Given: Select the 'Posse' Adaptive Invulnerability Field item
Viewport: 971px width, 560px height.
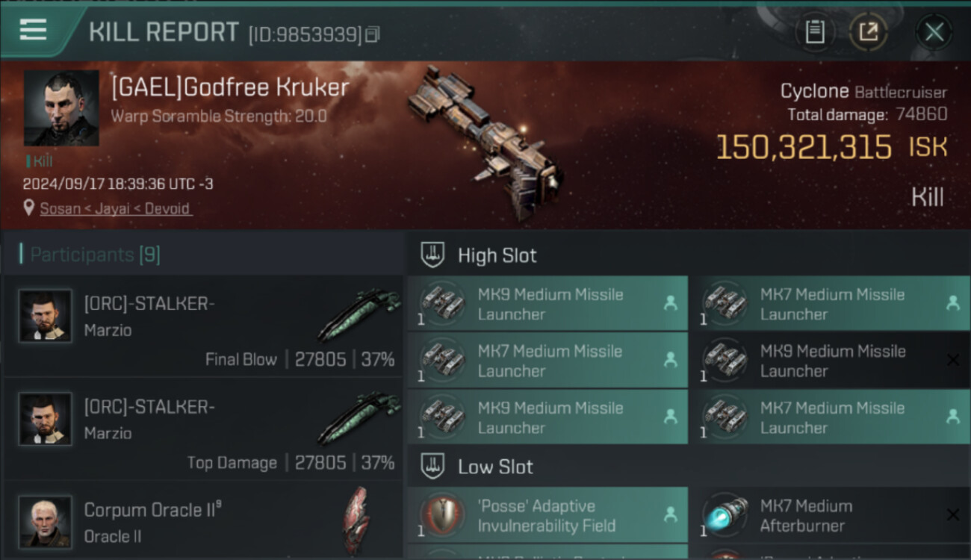Looking at the screenshot, I should click(547, 515).
